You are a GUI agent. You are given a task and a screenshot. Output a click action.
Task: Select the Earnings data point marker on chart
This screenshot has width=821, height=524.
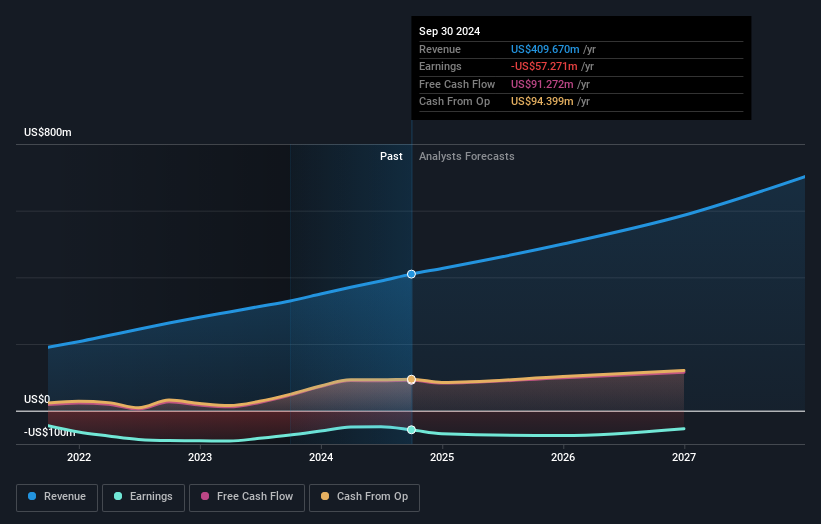point(412,430)
